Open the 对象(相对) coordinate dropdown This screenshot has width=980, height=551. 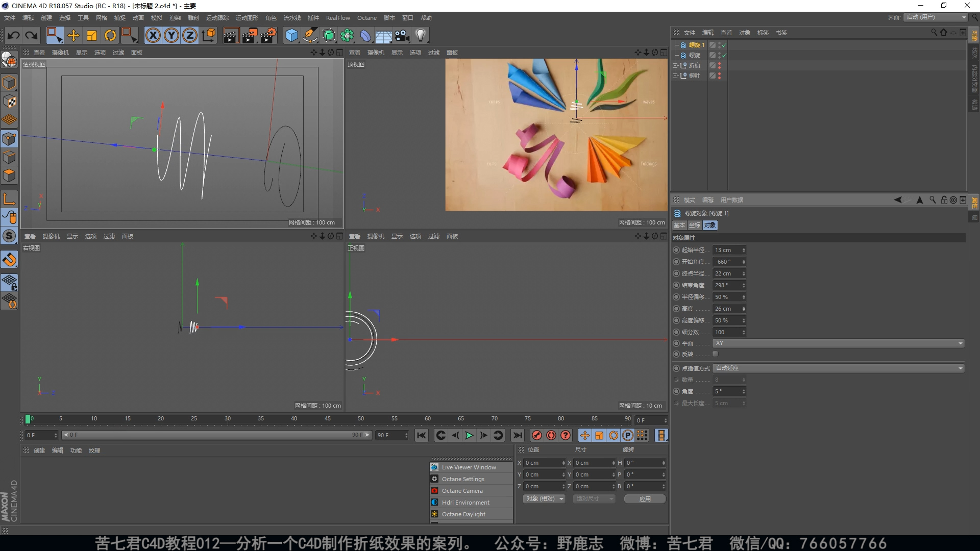click(x=544, y=498)
